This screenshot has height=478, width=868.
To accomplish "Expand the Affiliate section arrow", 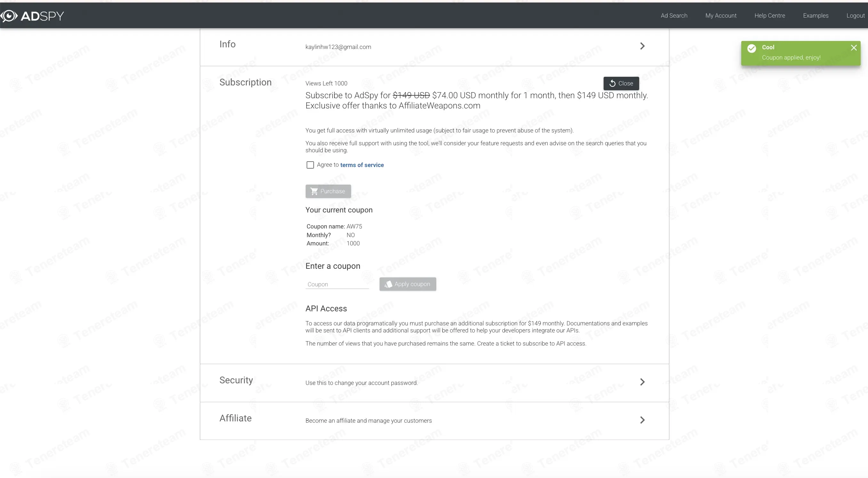I will point(642,420).
